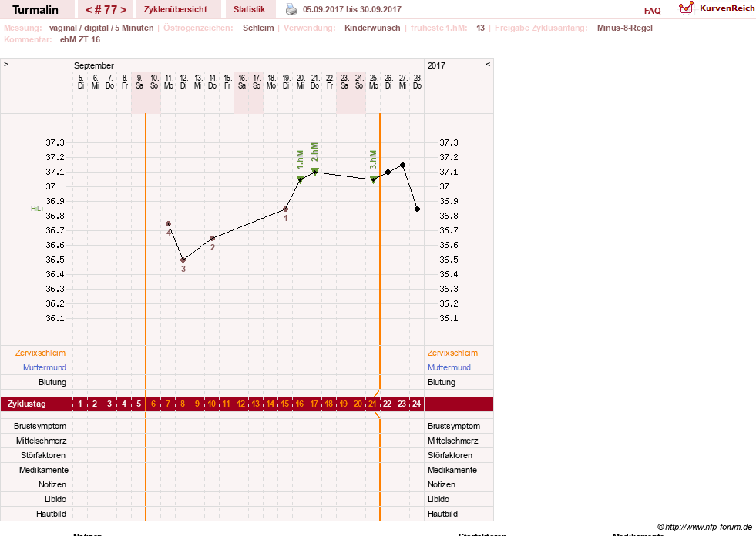Click the 2017 year label

(436, 65)
